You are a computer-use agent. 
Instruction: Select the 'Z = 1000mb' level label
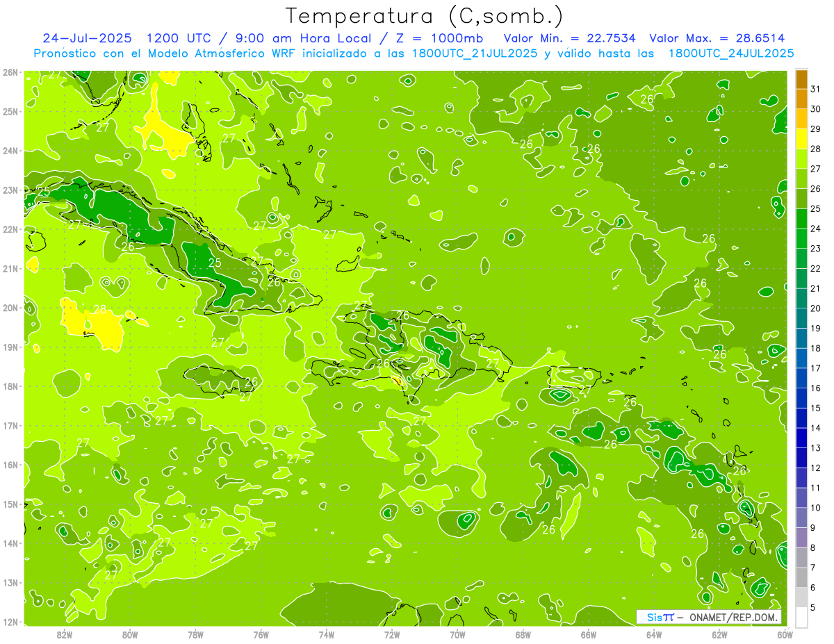click(x=440, y=38)
